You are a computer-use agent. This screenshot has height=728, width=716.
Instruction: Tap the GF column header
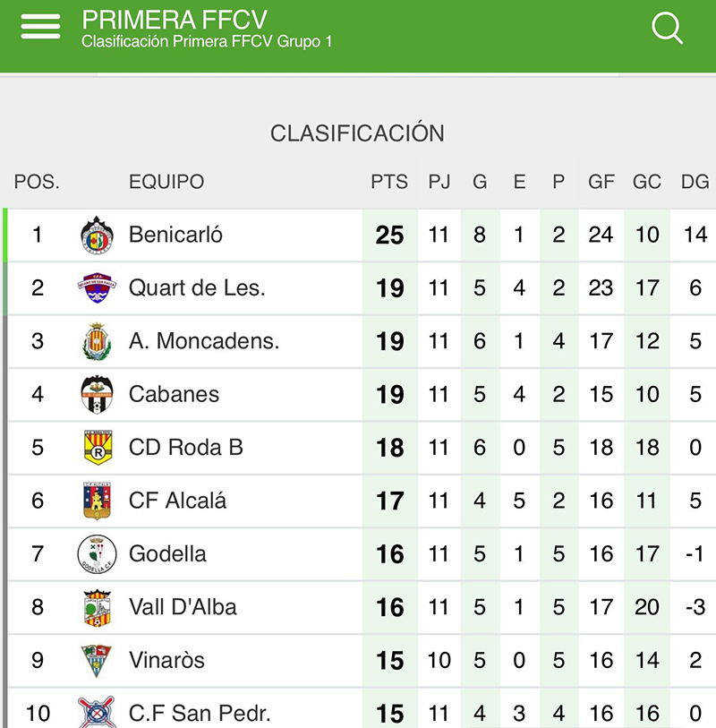coord(601,182)
